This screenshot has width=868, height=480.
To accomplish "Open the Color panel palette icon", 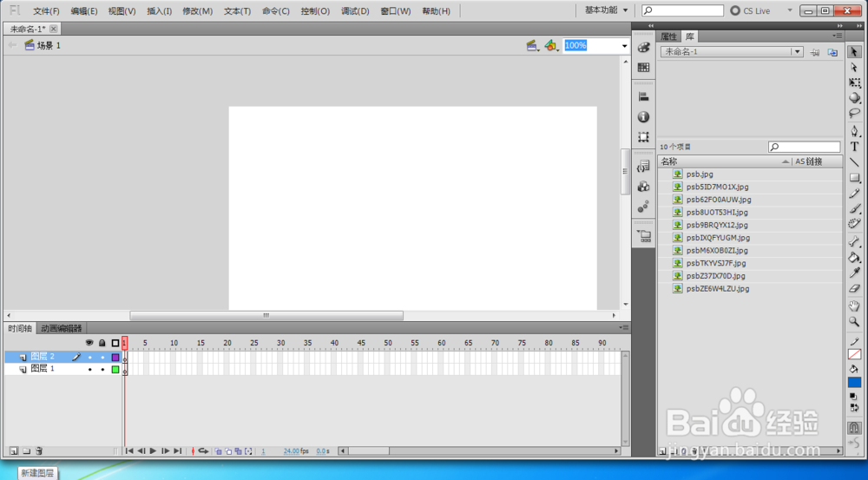I will (x=643, y=48).
